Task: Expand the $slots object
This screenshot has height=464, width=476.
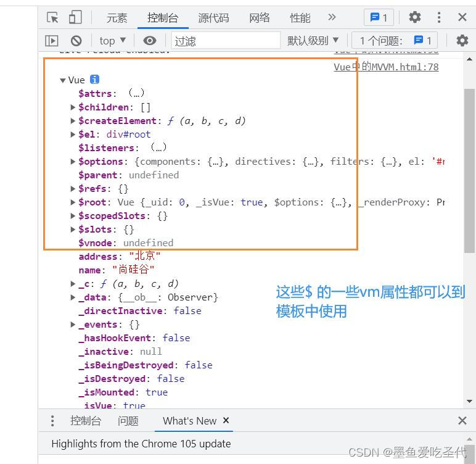Action: (73, 229)
